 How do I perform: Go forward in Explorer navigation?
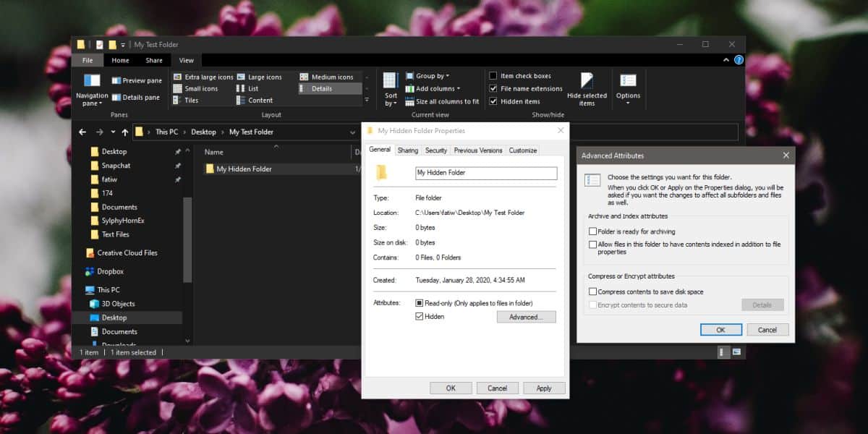tap(99, 132)
